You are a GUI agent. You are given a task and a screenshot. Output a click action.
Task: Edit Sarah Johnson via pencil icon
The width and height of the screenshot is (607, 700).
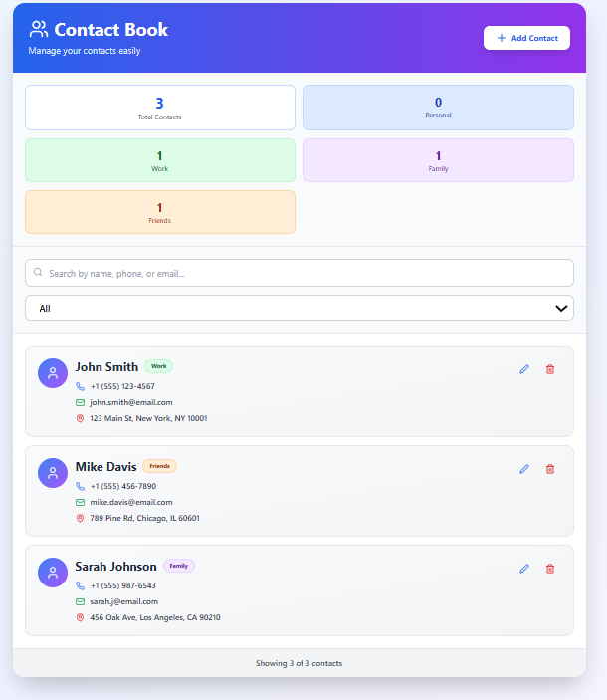(524, 569)
